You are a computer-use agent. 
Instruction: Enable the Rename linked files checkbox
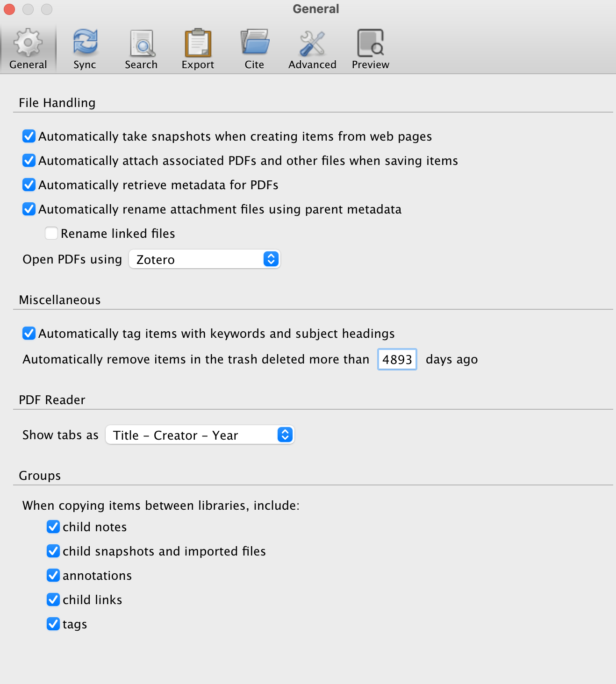click(51, 233)
